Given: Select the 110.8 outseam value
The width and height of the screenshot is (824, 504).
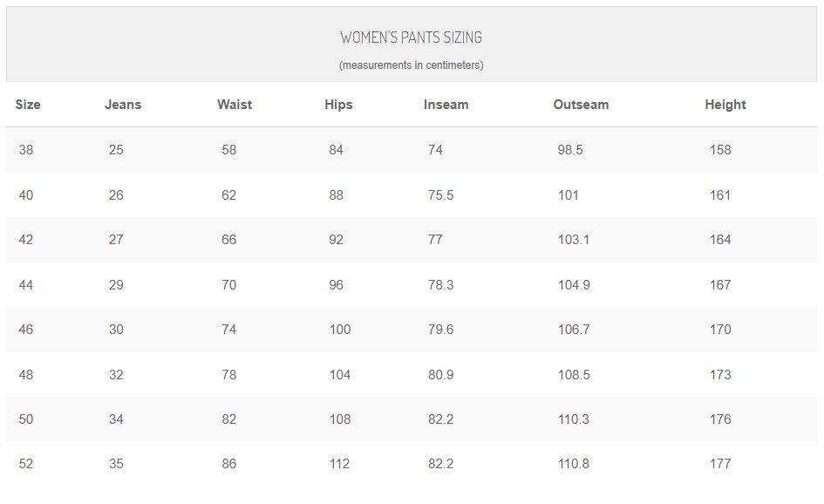Looking at the screenshot, I should tap(574, 464).
